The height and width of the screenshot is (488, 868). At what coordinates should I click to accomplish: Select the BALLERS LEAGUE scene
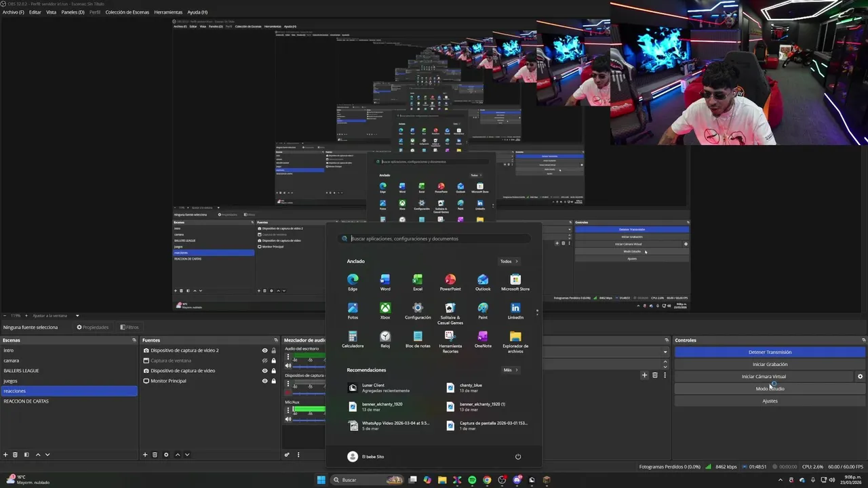(68, 371)
